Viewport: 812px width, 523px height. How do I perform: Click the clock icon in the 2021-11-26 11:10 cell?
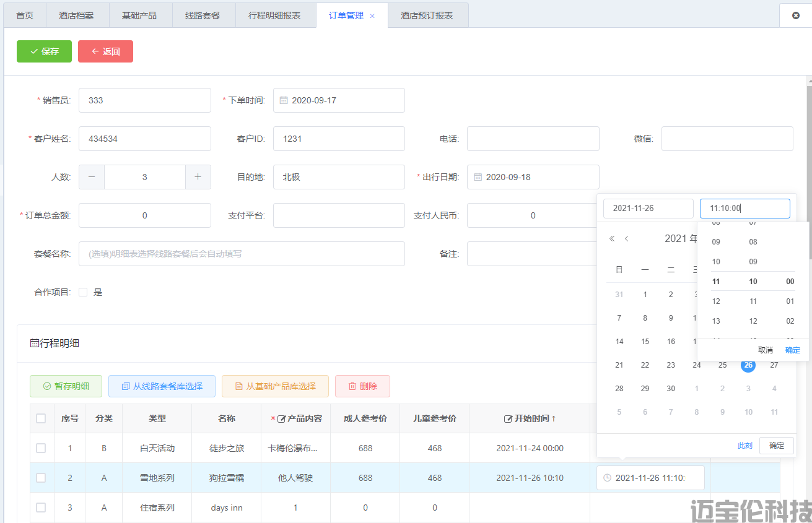click(608, 478)
